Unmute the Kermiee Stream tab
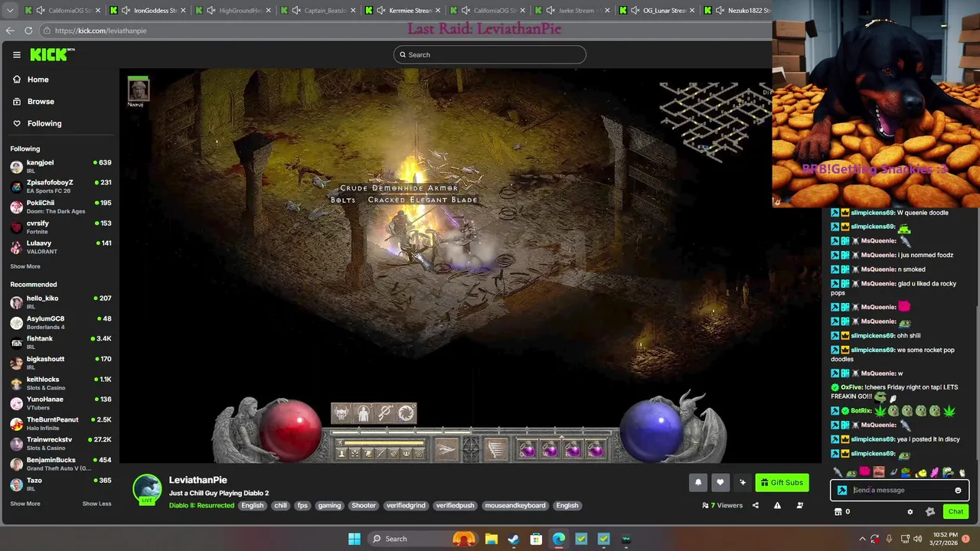This screenshot has width=980, height=551. 381,11
